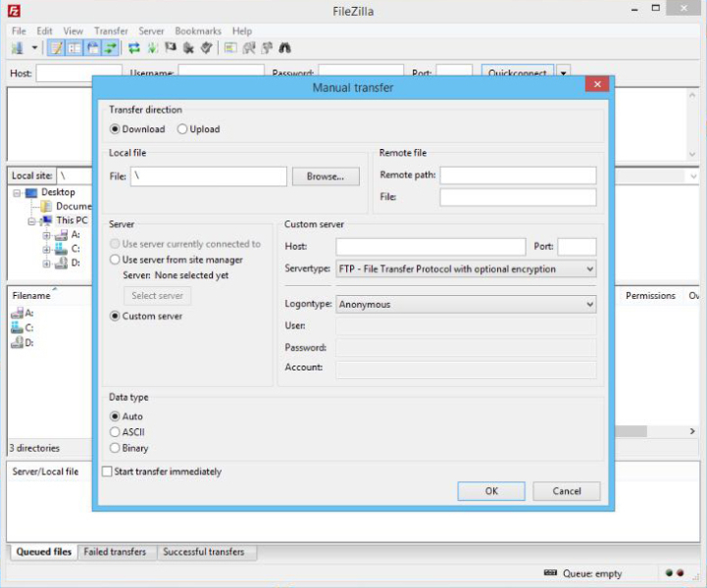Toggle the local directory tree icon
Image resolution: width=707 pixels, height=588 pixels.
point(73,47)
